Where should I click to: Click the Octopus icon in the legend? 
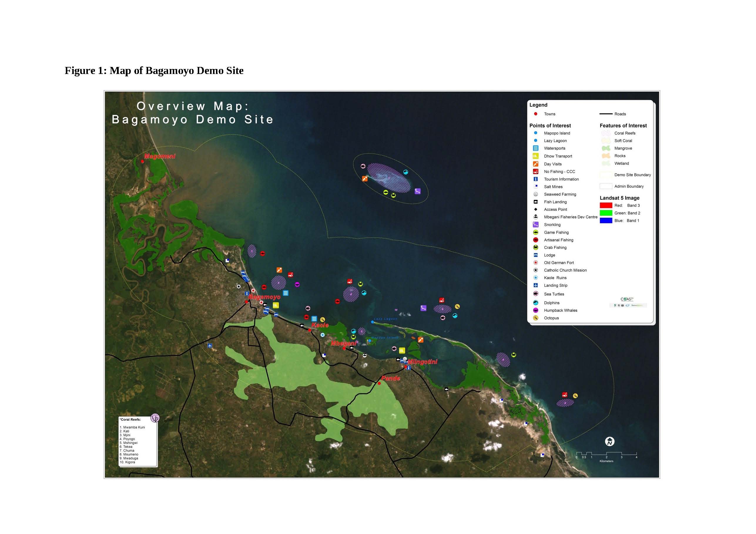click(535, 318)
